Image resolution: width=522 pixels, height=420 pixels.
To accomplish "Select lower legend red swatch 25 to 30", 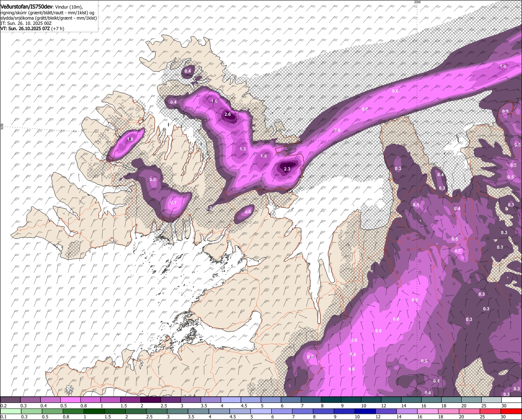I will (x=490, y=411).
